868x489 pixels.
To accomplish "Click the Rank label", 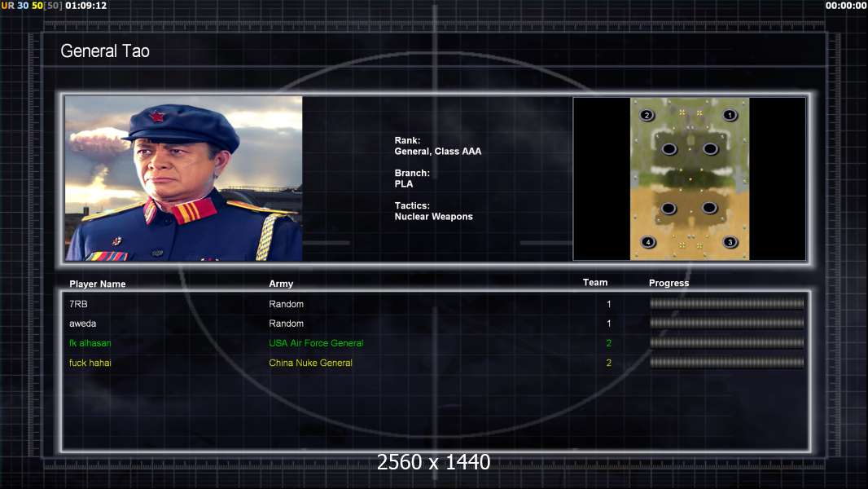I will (x=407, y=141).
